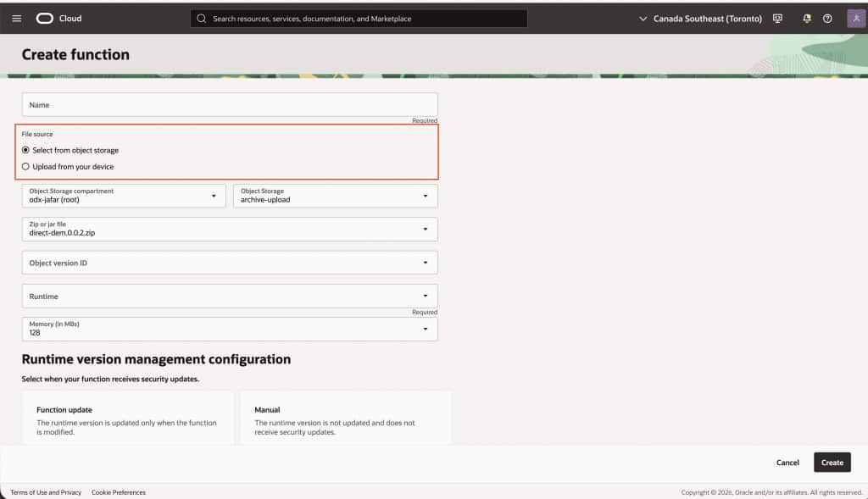Click the function Name input field

click(230, 104)
